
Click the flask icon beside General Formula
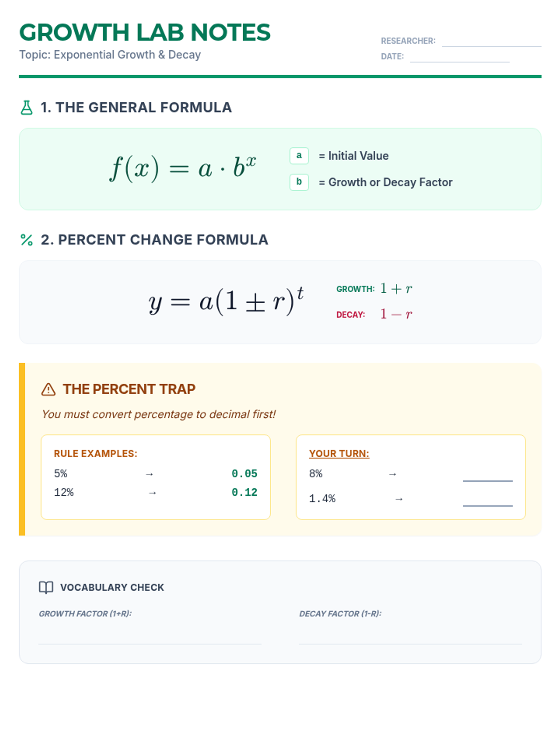click(x=27, y=108)
